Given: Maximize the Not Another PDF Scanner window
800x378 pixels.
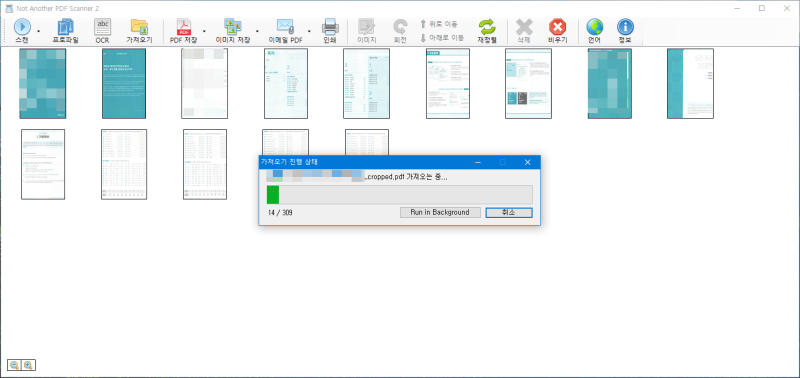Looking at the screenshot, I should (x=762, y=8).
